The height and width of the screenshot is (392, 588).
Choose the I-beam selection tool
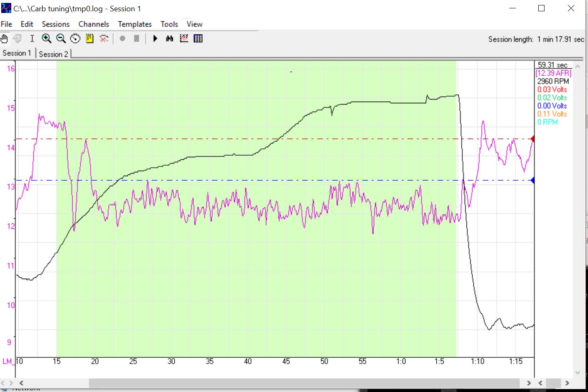pos(32,38)
